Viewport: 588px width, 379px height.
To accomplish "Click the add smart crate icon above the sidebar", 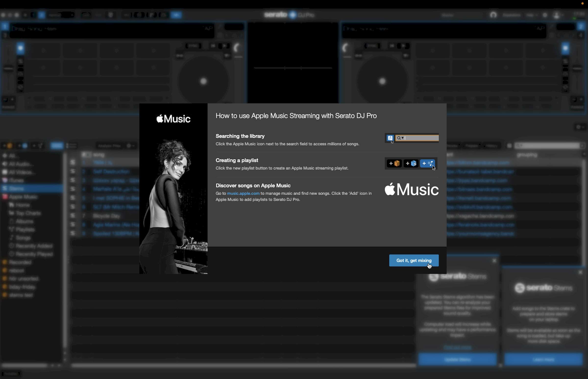I will pyautogui.click(x=23, y=146).
